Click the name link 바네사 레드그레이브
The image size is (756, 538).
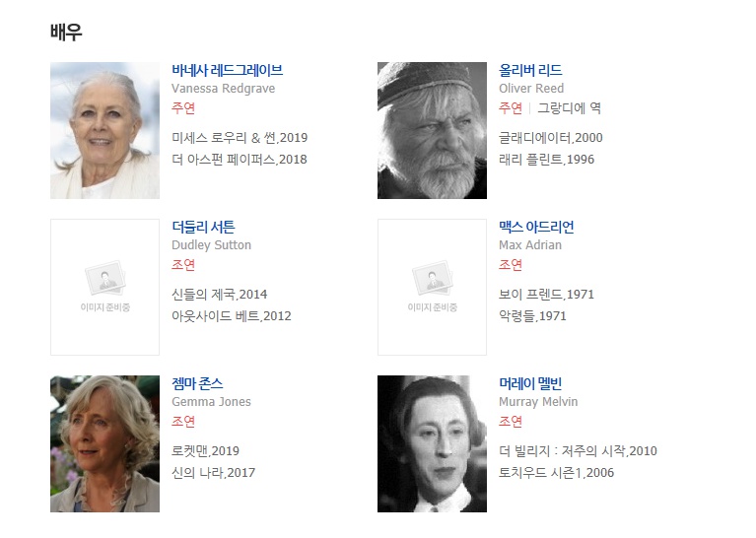click(227, 70)
